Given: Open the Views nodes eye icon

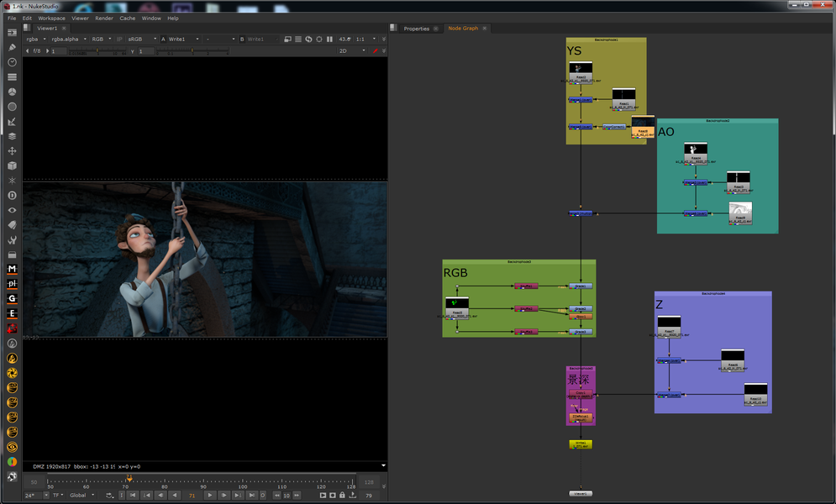Looking at the screenshot, I should tap(12, 210).
